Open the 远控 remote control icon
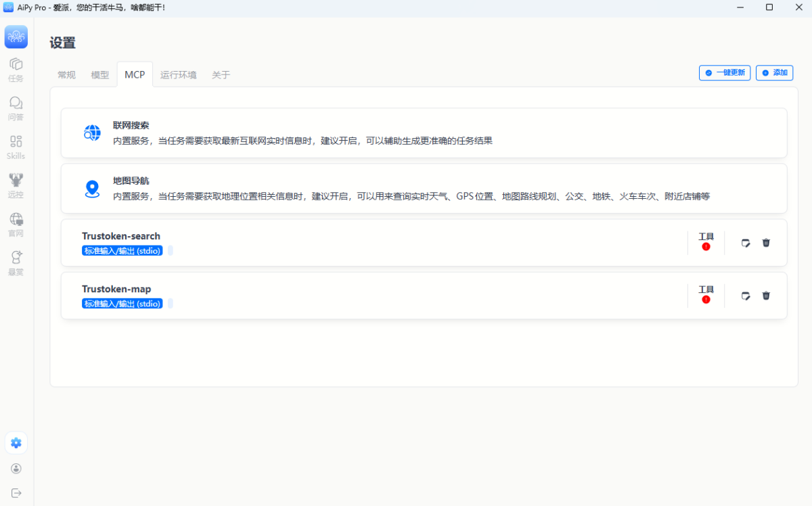This screenshot has height=506, width=812. click(16, 181)
